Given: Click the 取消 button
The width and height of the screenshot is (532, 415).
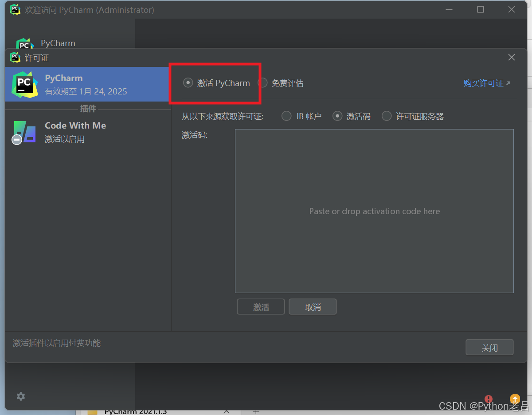Looking at the screenshot, I should click(x=313, y=307).
